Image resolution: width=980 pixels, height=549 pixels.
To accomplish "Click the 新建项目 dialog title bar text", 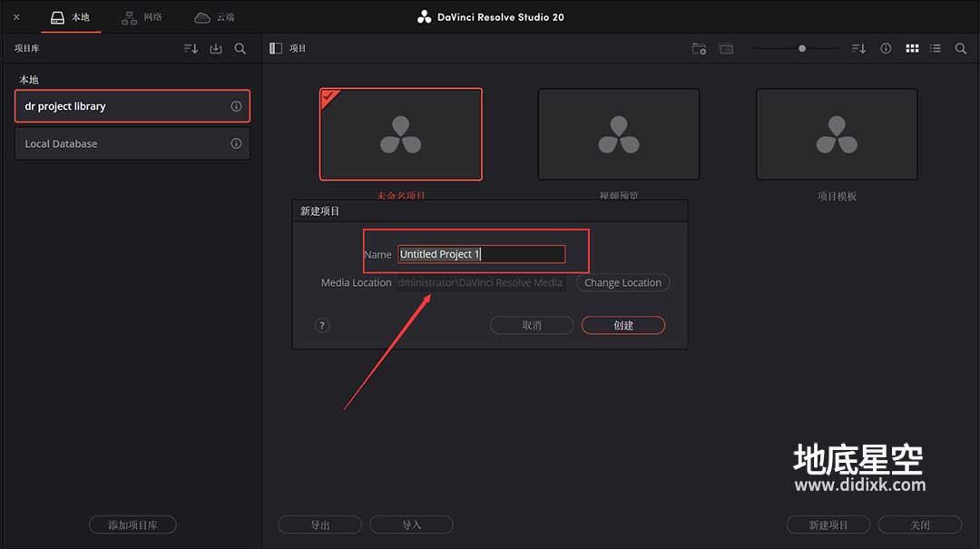I will coord(319,211).
